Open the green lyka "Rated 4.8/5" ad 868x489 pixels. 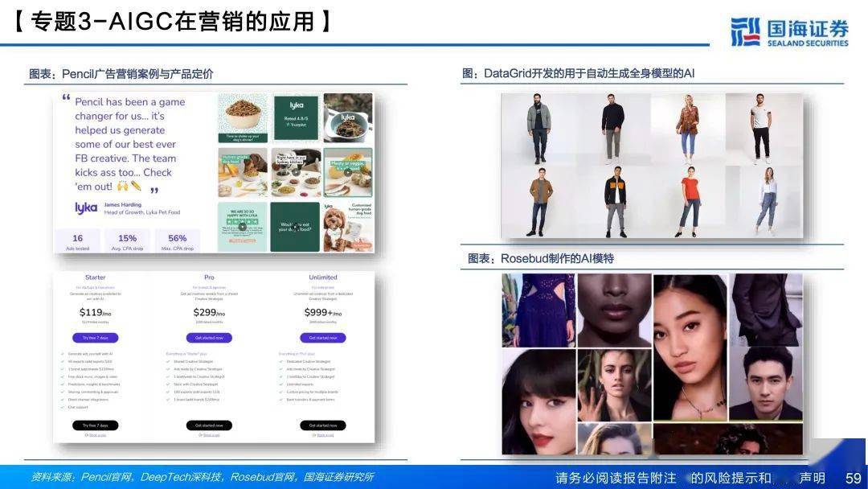pyautogui.click(x=296, y=118)
